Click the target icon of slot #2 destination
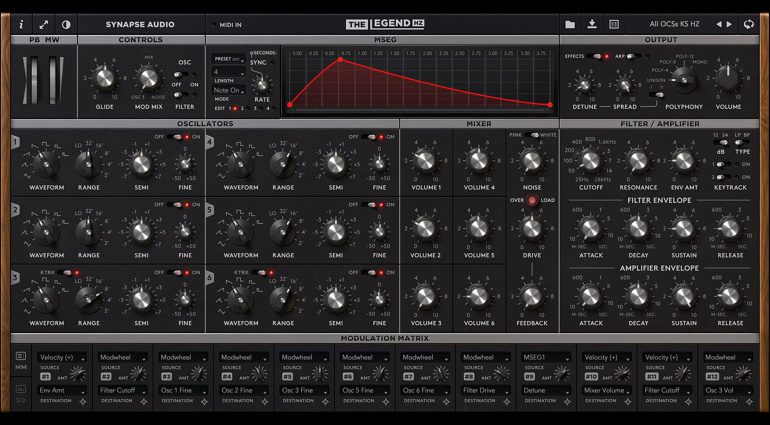This screenshot has height=425, width=770. click(x=144, y=401)
